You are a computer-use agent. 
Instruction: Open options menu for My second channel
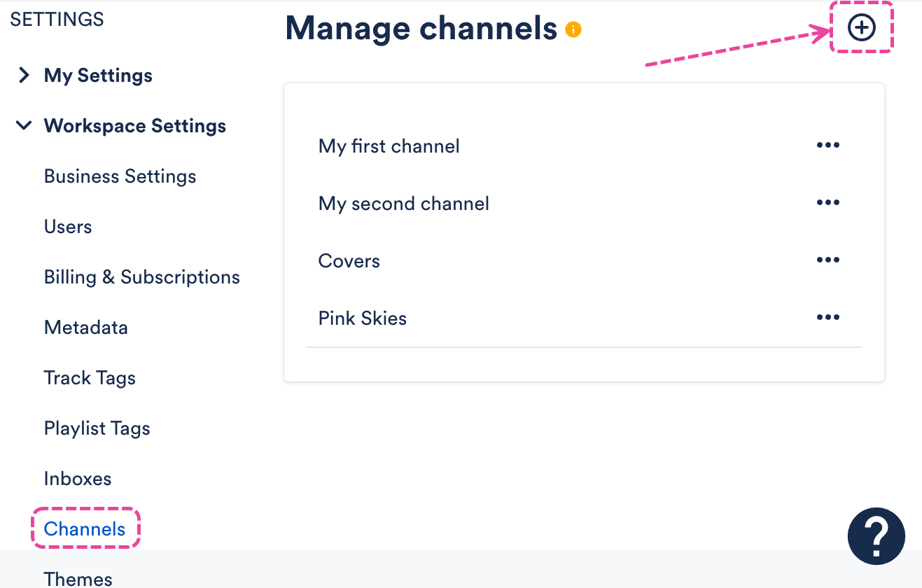(x=827, y=203)
